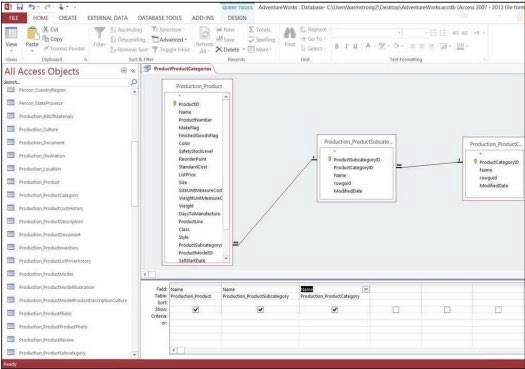Open the Selection dropdown
This screenshot has width=525, height=369.
(x=168, y=30)
